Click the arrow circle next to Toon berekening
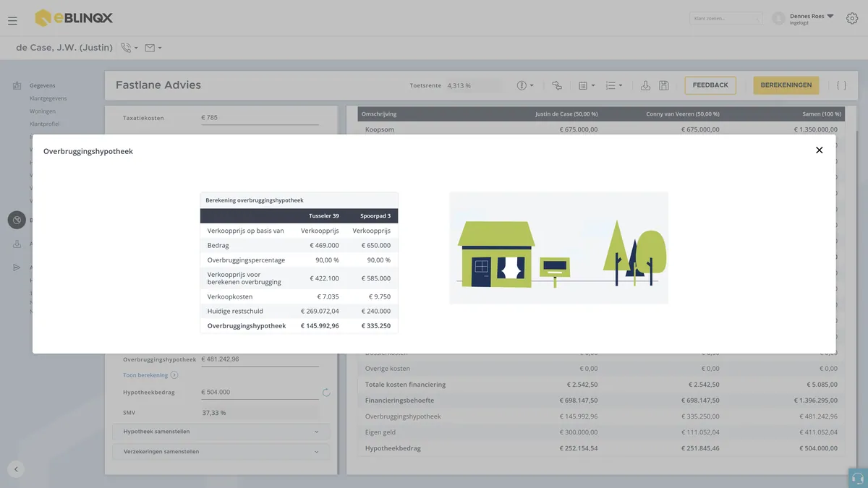868x488 pixels. 174,375
